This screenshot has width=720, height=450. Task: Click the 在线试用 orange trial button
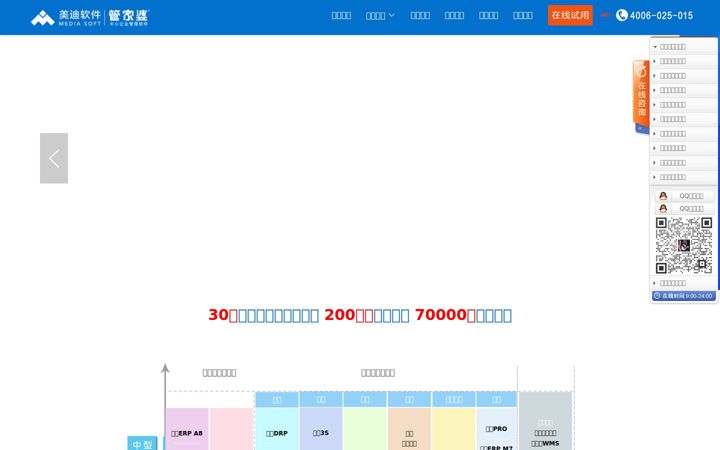coord(570,15)
